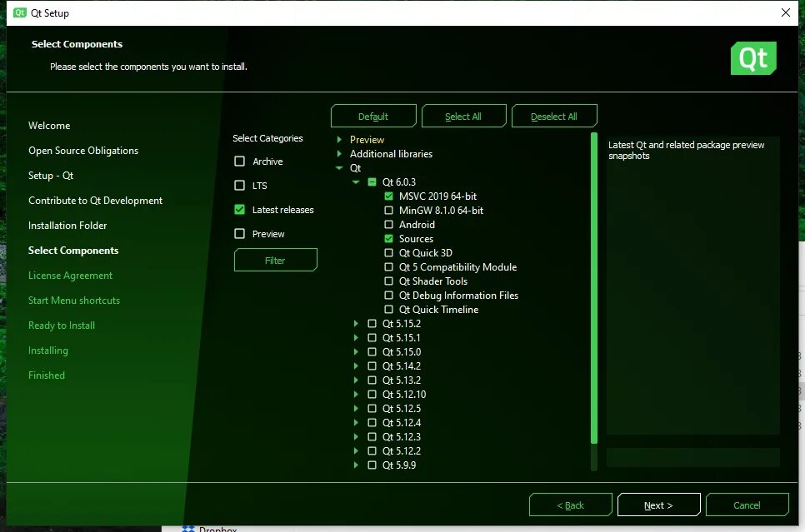Screen dimensions: 805x532
Task: Check the Android component
Action: tap(388, 224)
